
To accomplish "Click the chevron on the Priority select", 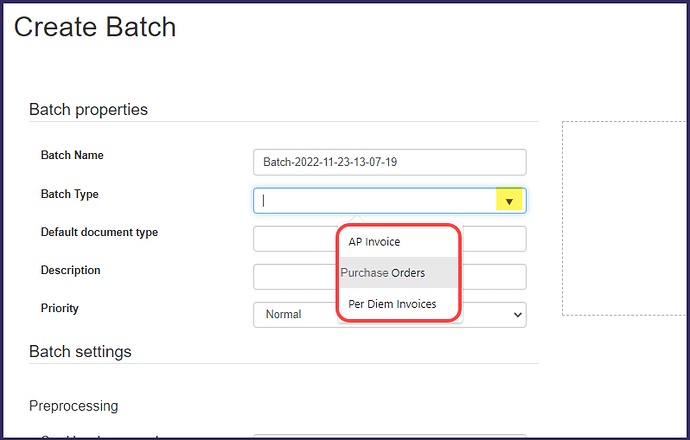I will click(x=516, y=315).
